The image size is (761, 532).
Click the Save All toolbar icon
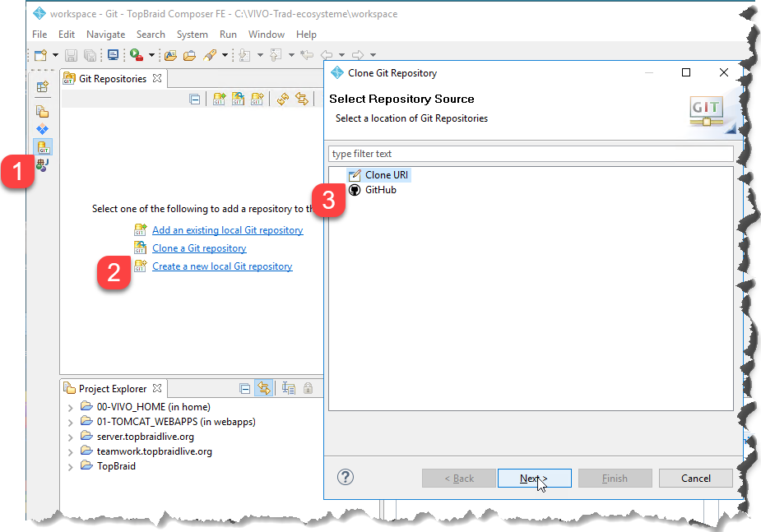coord(90,55)
